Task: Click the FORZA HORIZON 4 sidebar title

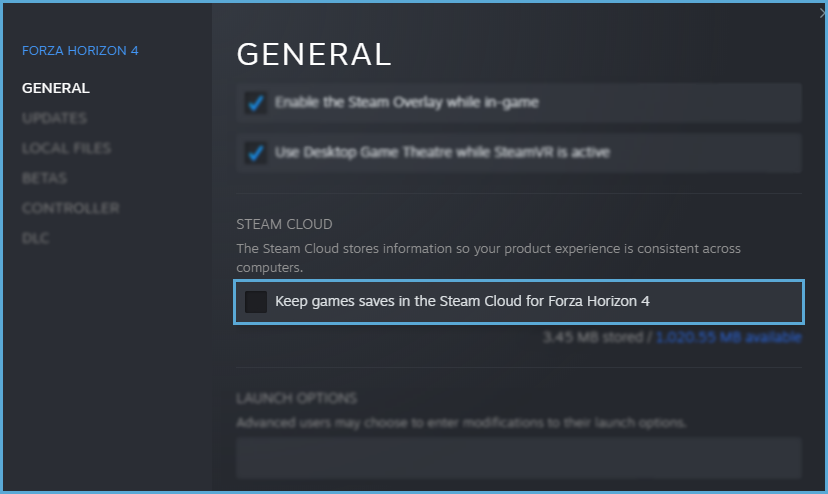Action: [x=80, y=51]
